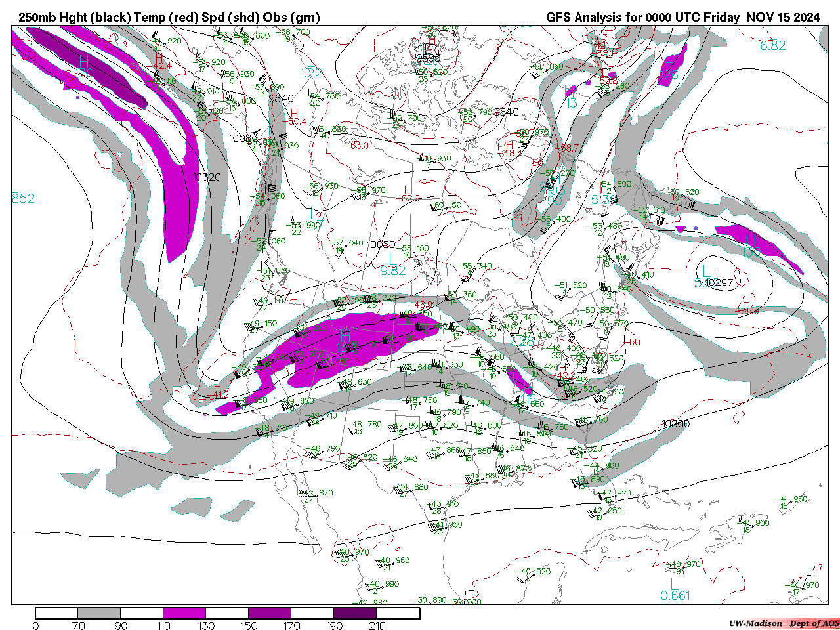Click the red H -48.4 temperature marker

click(511, 150)
